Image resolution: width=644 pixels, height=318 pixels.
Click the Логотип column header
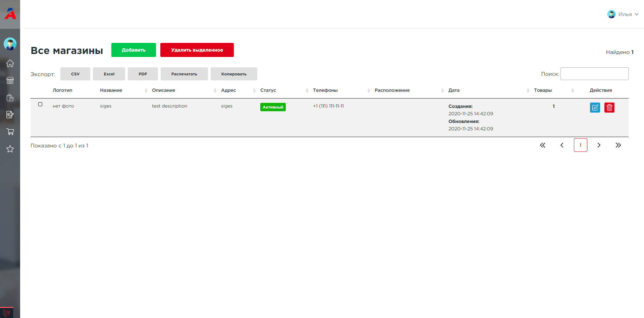tap(62, 90)
